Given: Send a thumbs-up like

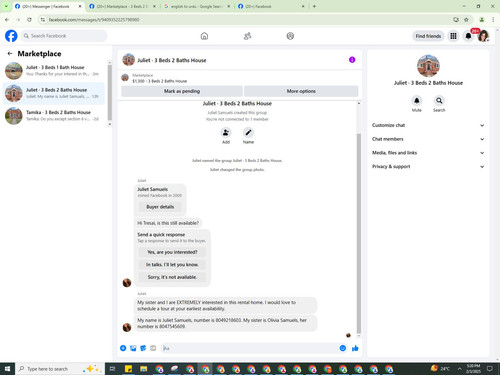Looking at the screenshot, I should 355,348.
